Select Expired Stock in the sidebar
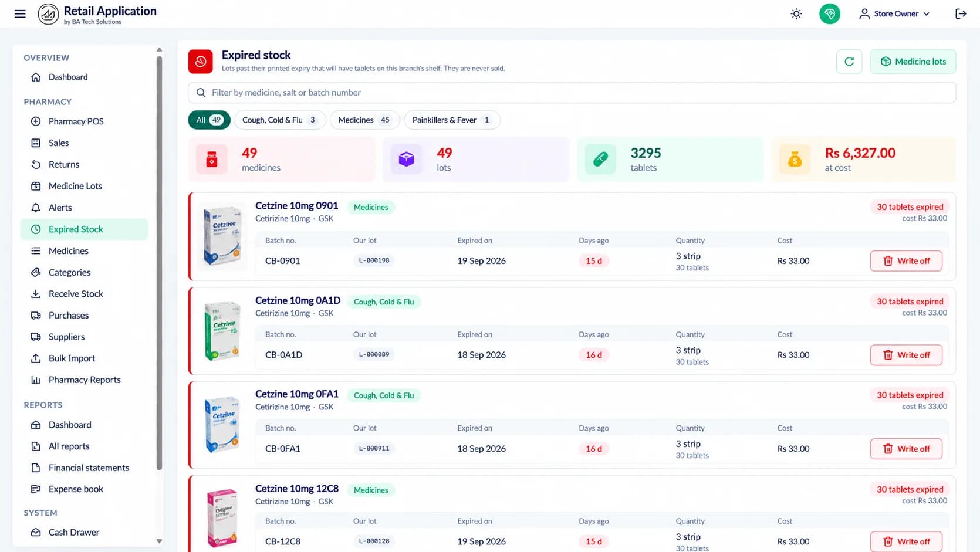 tap(84, 229)
